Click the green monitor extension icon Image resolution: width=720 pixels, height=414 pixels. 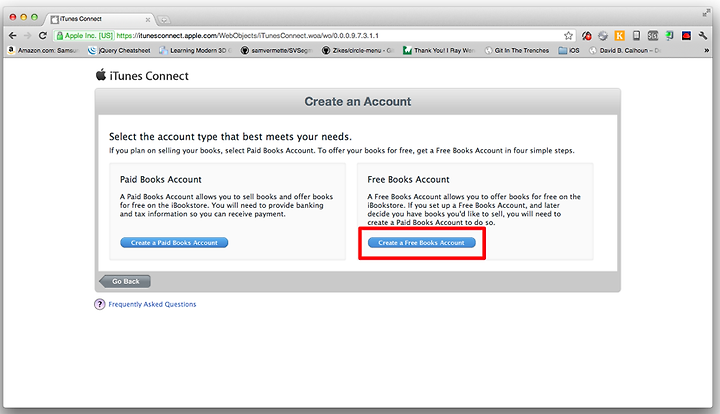point(669,35)
